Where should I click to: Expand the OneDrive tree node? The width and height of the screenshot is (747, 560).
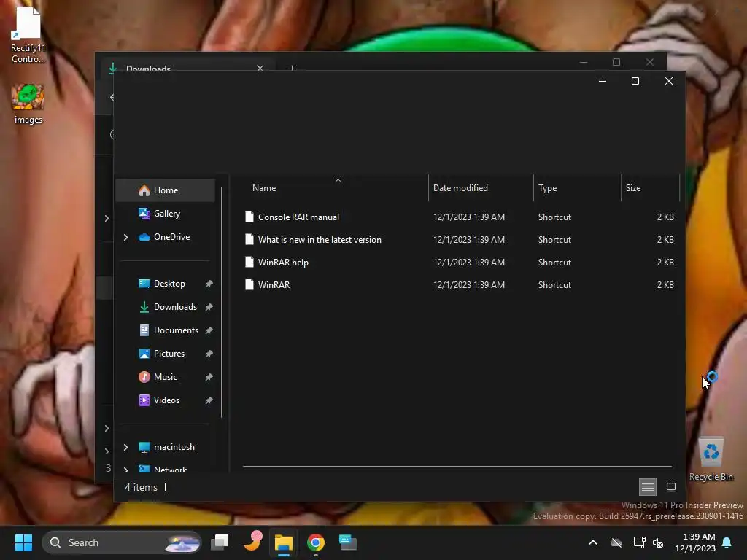[125, 237]
